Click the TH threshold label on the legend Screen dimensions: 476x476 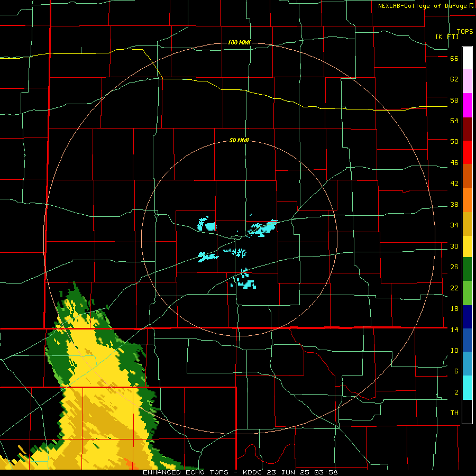click(454, 413)
